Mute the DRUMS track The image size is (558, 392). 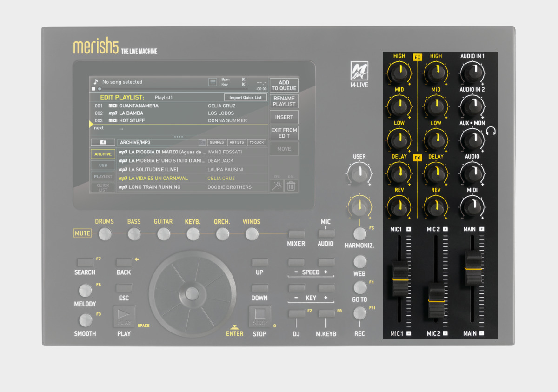(105, 234)
